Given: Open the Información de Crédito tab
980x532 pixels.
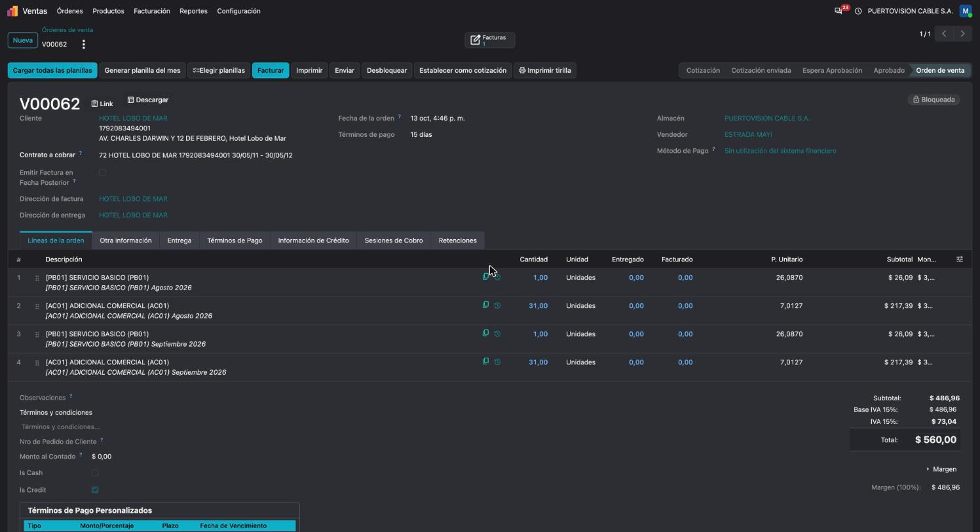Looking at the screenshot, I should [313, 240].
